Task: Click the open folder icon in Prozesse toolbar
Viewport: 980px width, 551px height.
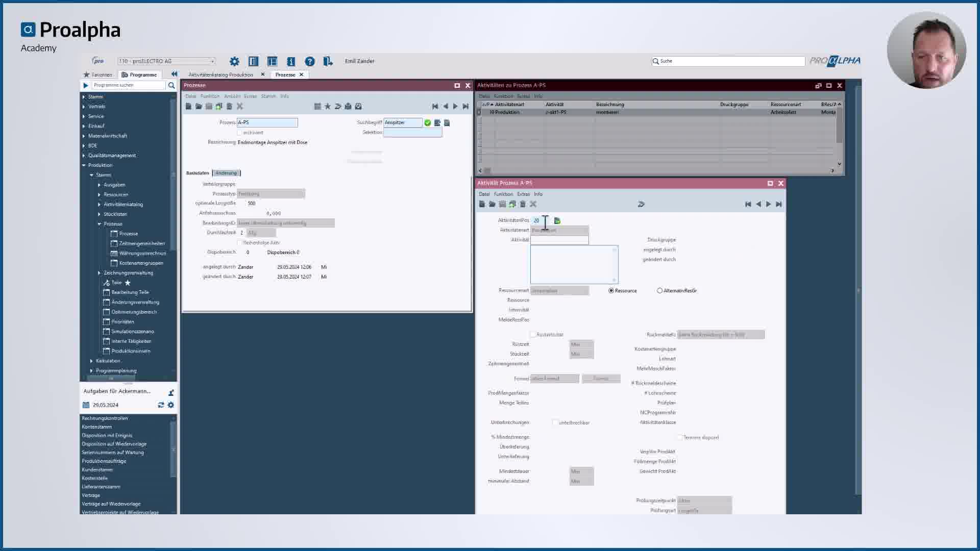Action: click(199, 106)
